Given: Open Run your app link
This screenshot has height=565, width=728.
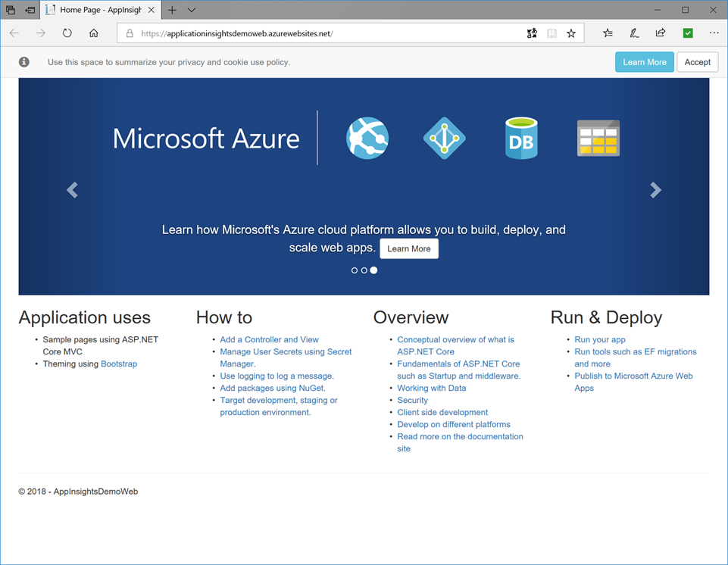Looking at the screenshot, I should (x=600, y=339).
